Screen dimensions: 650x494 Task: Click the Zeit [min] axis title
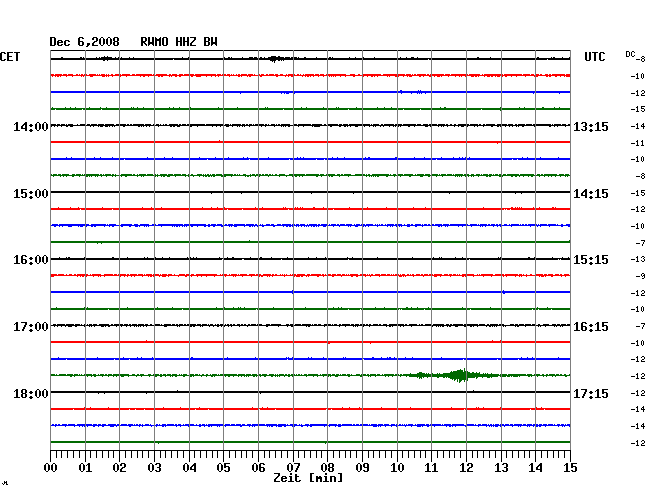click(308, 478)
